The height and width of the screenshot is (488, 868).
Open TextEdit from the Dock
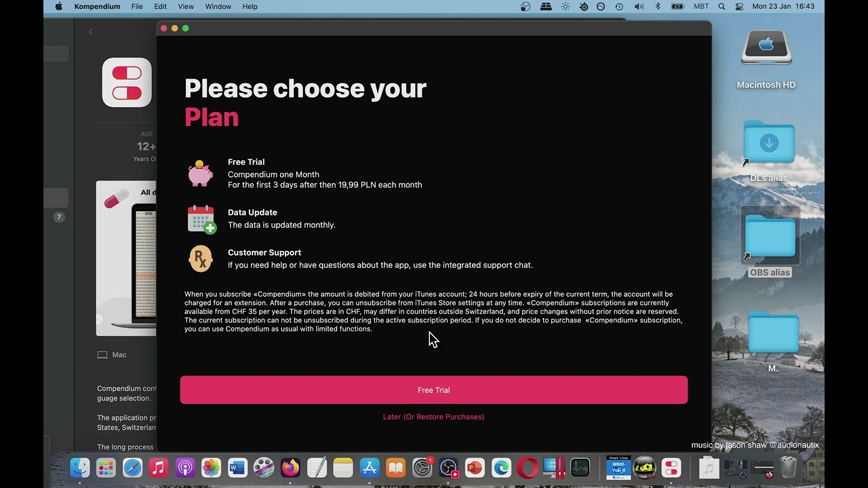[x=317, y=468]
